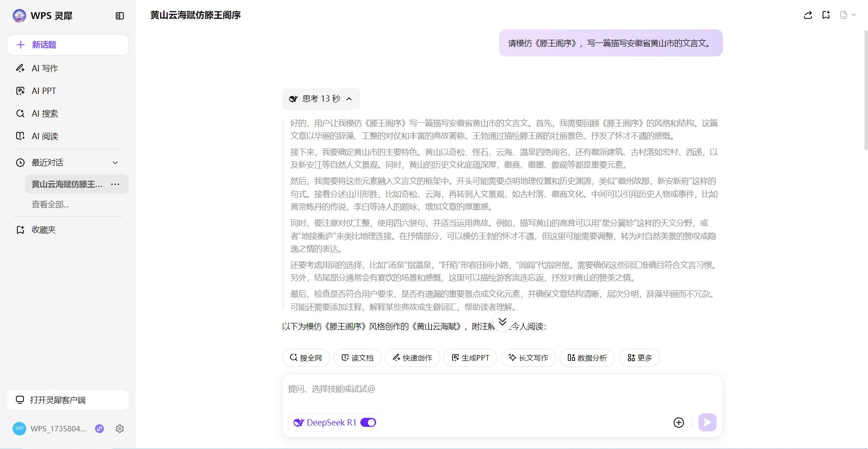Collapse the 最近对话 list

coord(115,163)
